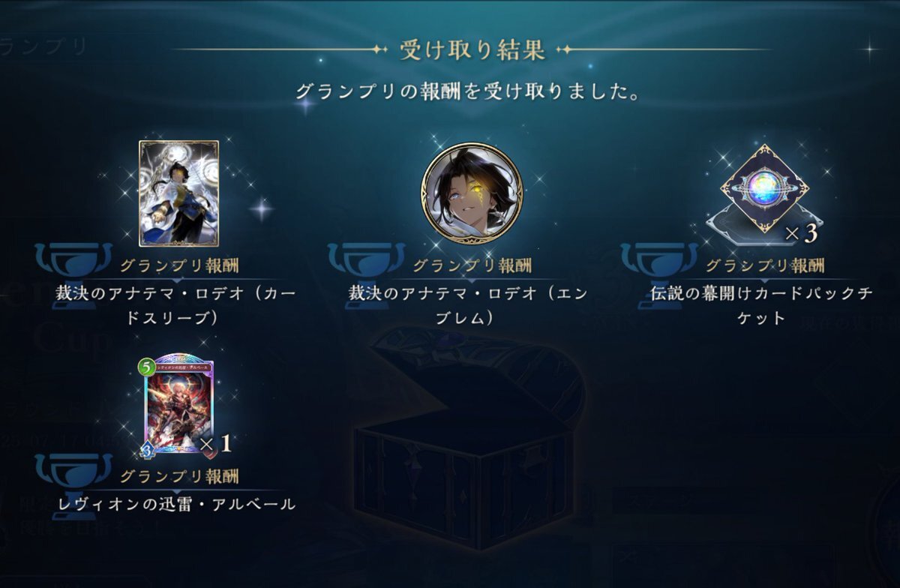Viewport: 900px width, 588px height.
Task: Select the 裁決のアナテマ・ロデオ(エンブレム) label
Action: click(472, 305)
